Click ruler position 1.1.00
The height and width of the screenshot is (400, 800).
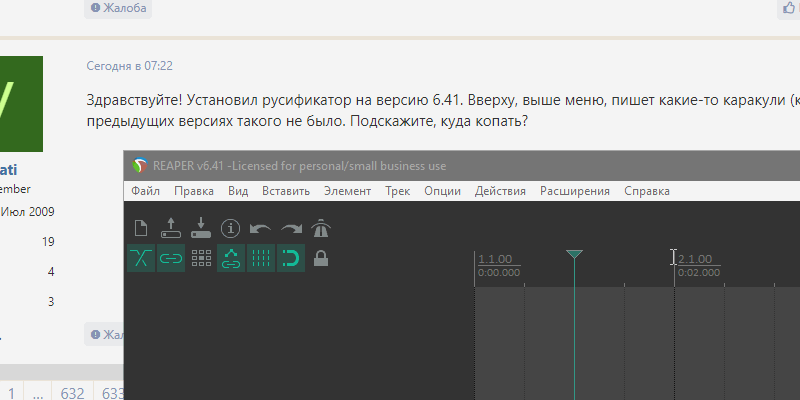pos(495,259)
